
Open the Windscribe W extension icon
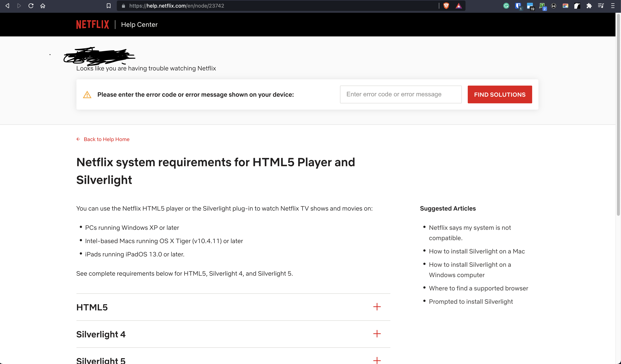pyautogui.click(x=553, y=6)
